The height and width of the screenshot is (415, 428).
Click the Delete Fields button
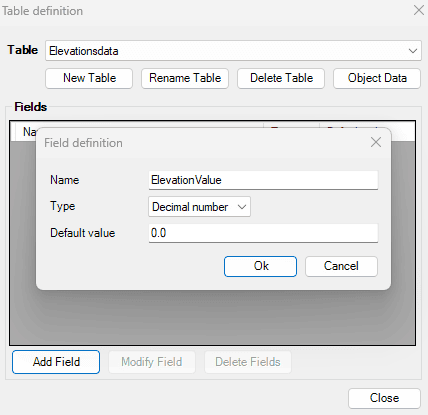click(248, 362)
